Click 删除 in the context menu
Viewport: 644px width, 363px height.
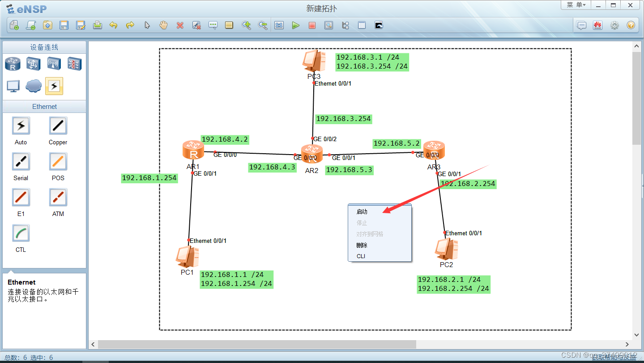coord(362,245)
